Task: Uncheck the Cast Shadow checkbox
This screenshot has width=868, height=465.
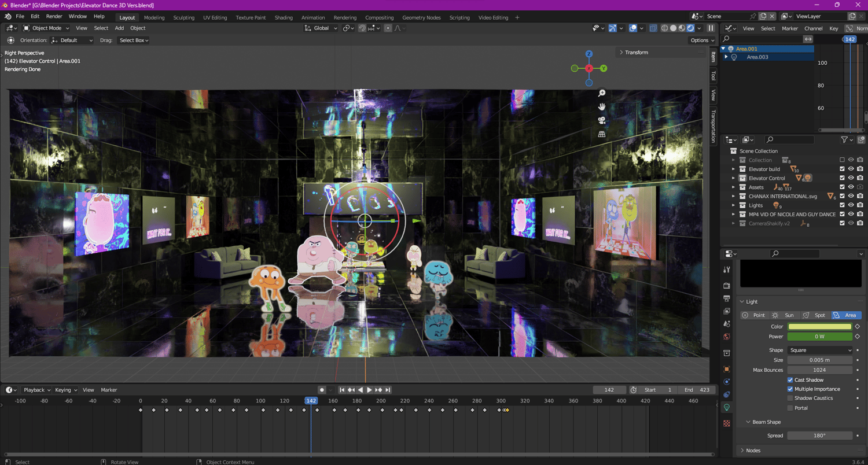Action: point(790,380)
